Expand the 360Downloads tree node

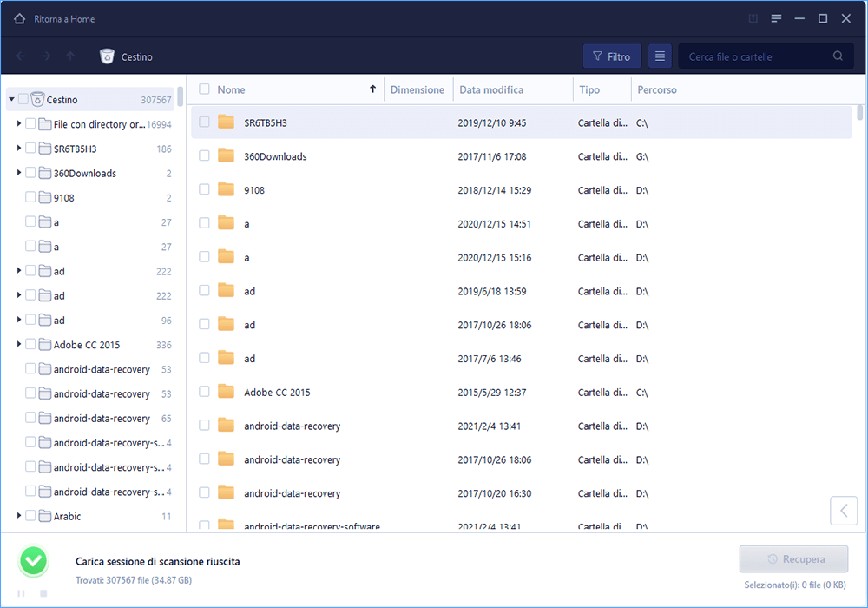19,172
